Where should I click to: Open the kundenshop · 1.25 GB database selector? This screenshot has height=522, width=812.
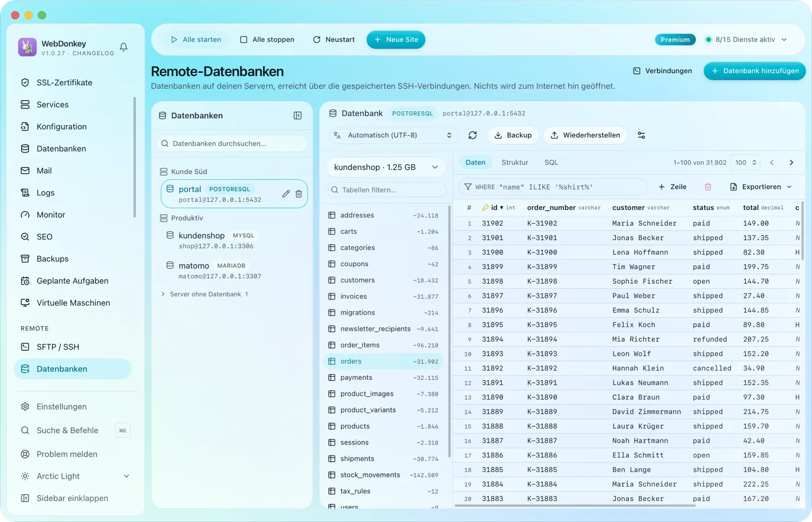pyautogui.click(x=386, y=167)
